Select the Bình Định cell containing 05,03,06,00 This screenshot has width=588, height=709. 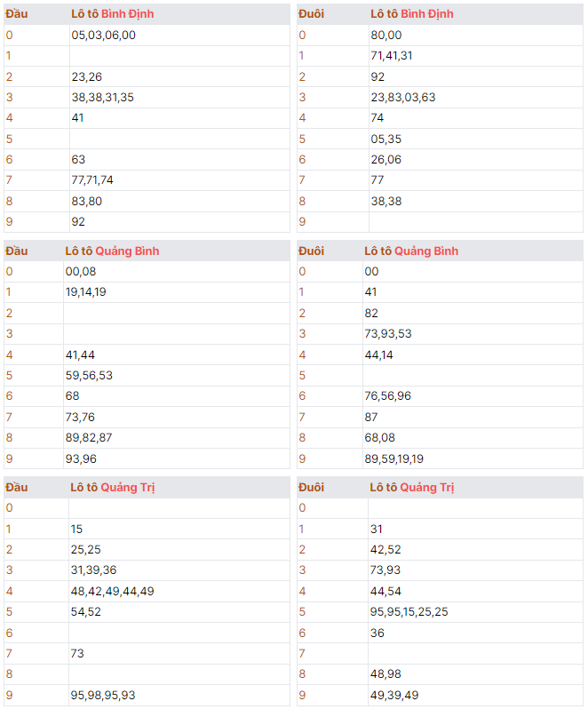tap(179, 36)
